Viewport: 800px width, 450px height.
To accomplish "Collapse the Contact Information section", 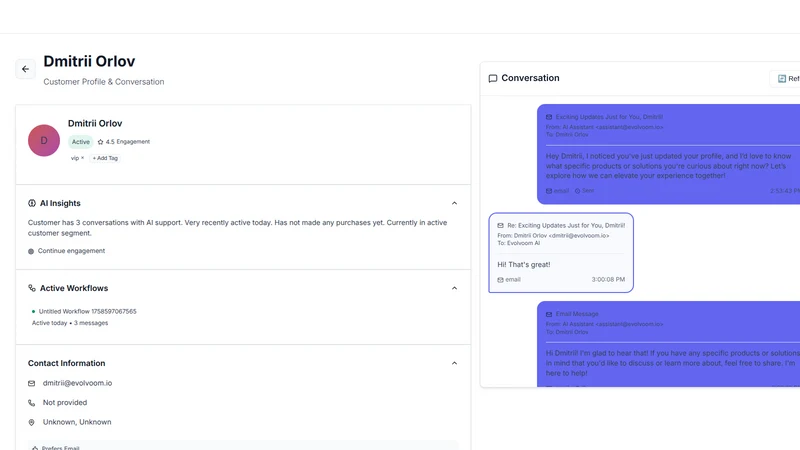I will 454,363.
